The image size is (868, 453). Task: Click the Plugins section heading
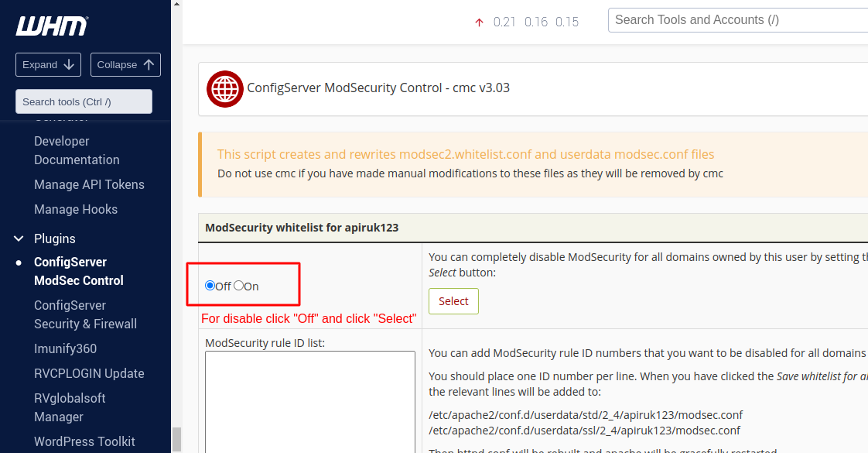[x=55, y=239]
